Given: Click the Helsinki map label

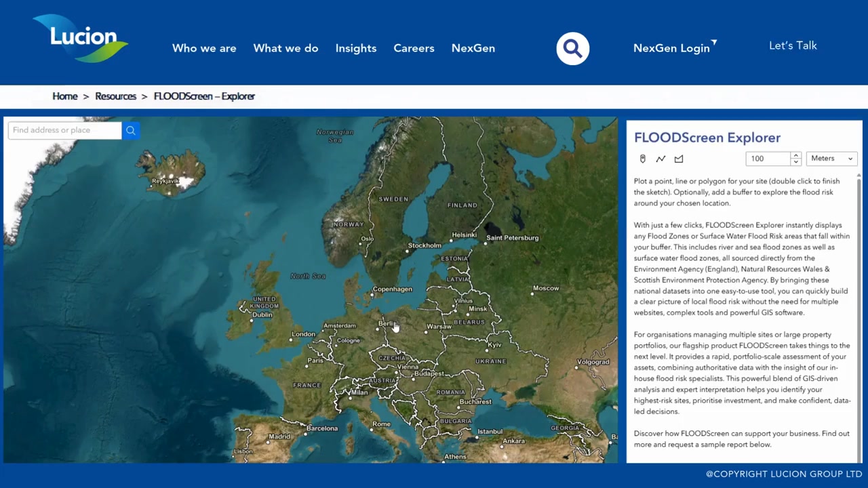Looking at the screenshot, I should [x=465, y=235].
